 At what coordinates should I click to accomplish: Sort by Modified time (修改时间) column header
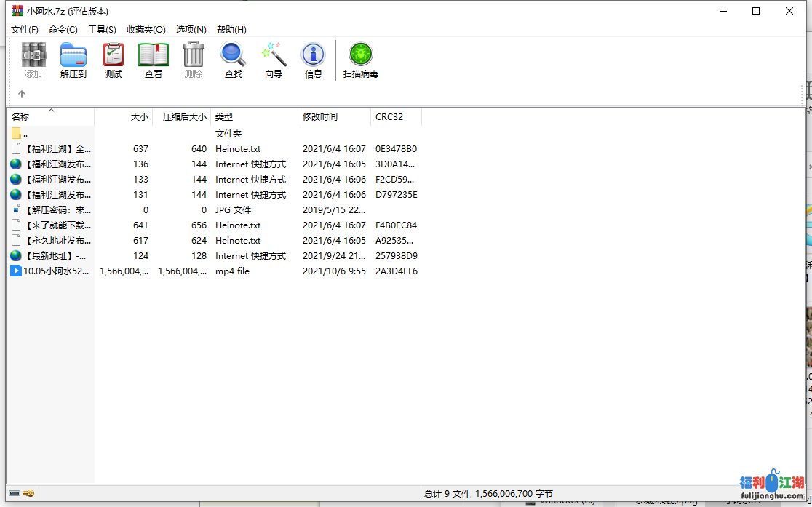click(320, 116)
